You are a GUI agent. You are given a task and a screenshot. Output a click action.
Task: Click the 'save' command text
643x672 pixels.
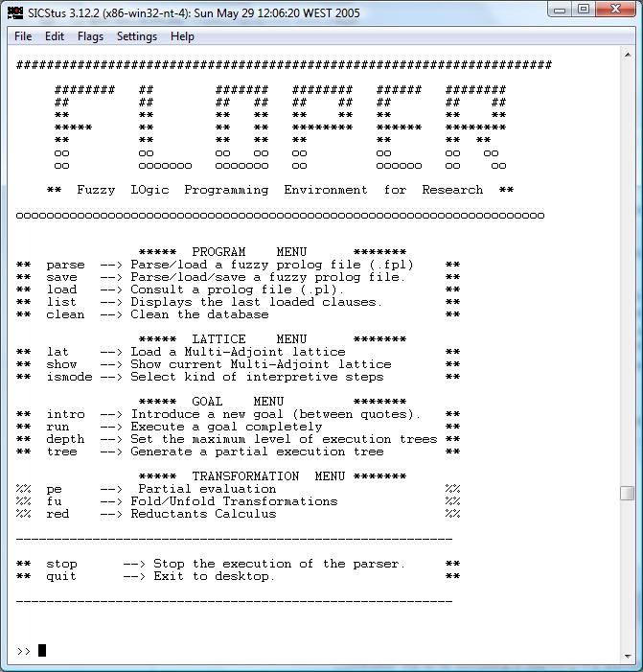[x=61, y=277]
